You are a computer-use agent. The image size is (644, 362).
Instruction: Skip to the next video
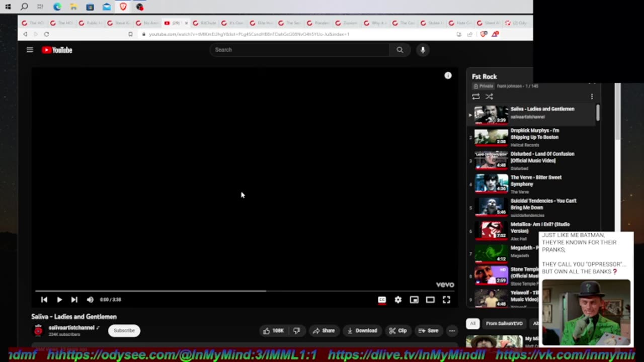click(x=74, y=300)
